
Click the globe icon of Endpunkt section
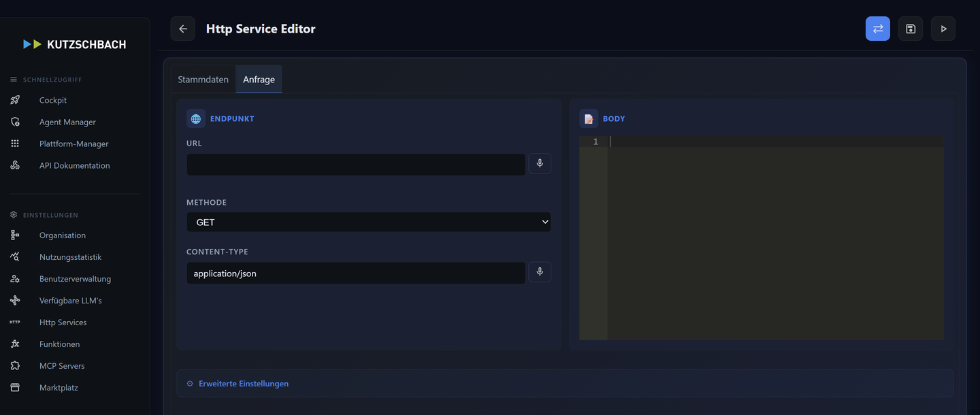(196, 118)
